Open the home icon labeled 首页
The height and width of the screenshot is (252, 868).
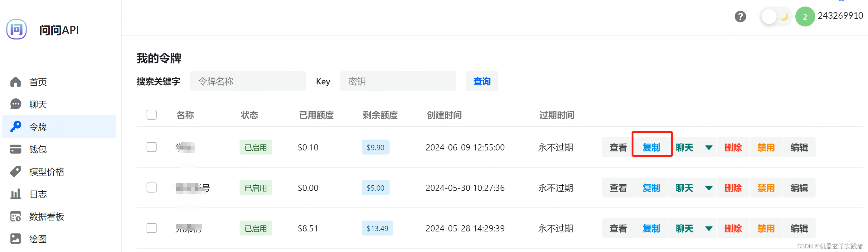(16, 82)
